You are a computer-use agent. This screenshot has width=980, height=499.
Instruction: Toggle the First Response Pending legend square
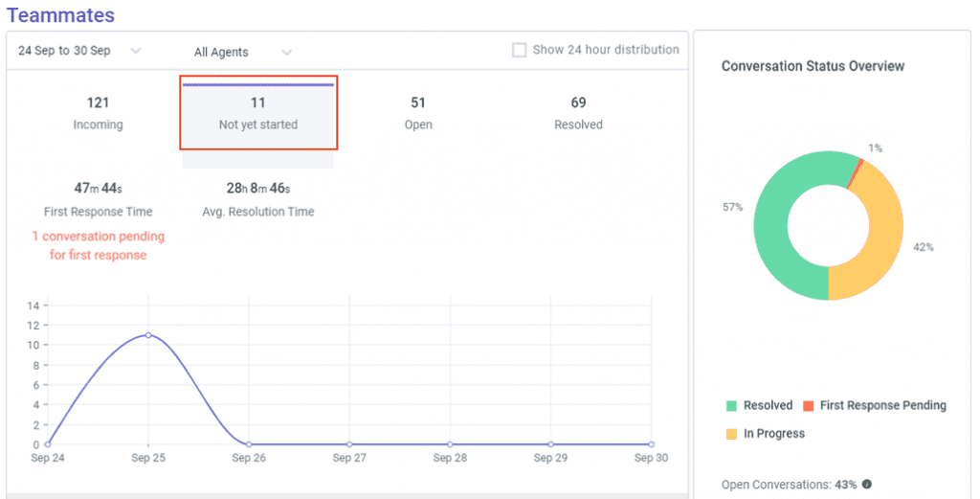pos(808,406)
